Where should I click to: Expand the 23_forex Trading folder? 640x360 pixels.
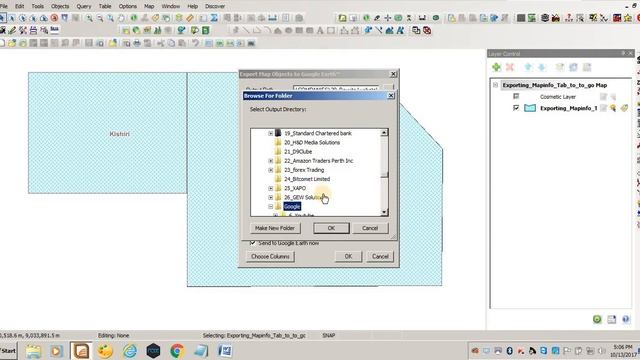pyautogui.click(x=270, y=170)
